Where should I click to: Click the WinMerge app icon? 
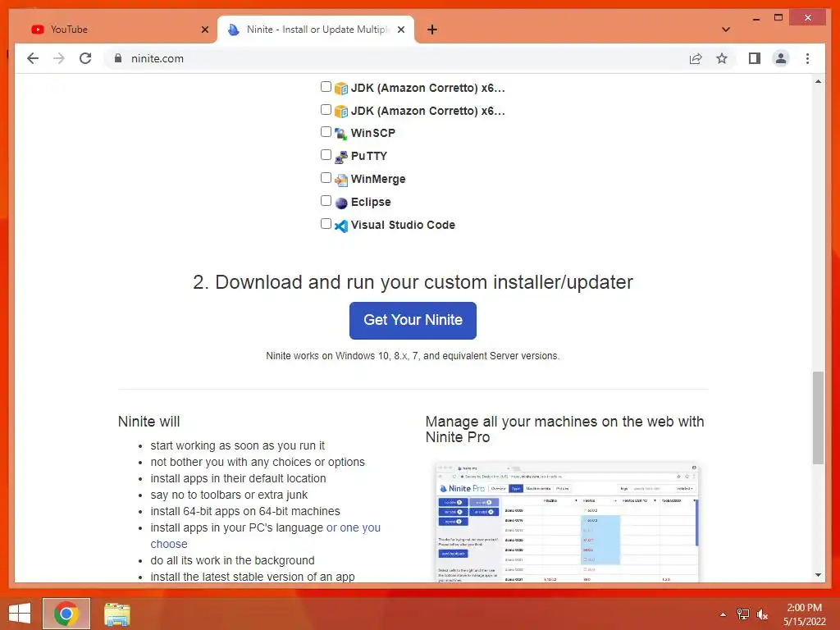tap(340, 180)
